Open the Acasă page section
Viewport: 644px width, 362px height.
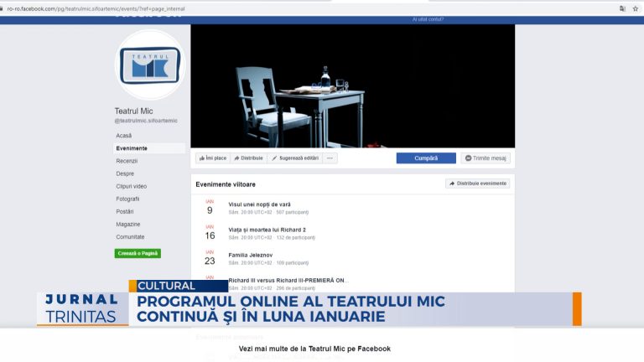(x=123, y=136)
